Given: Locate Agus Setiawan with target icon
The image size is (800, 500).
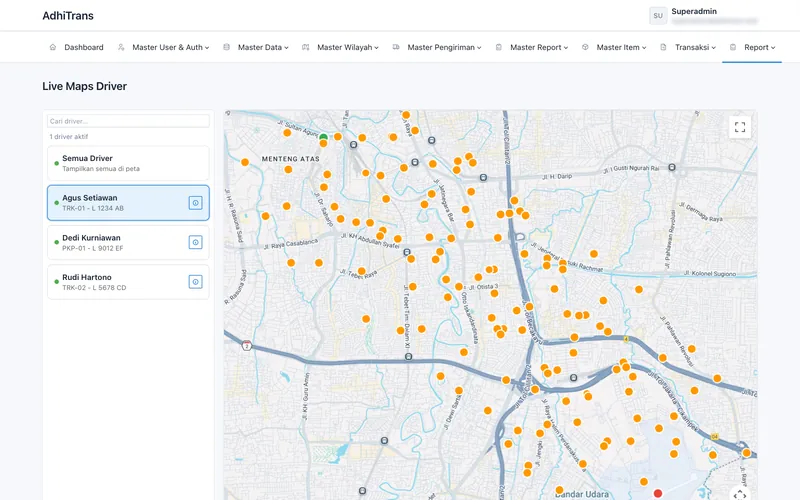Looking at the screenshot, I should 195,203.
